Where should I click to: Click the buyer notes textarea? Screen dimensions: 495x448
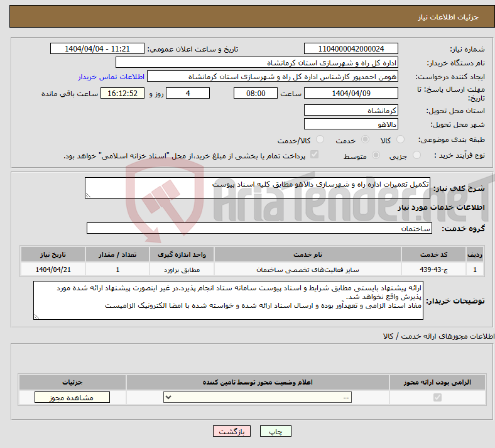[x=228, y=300]
